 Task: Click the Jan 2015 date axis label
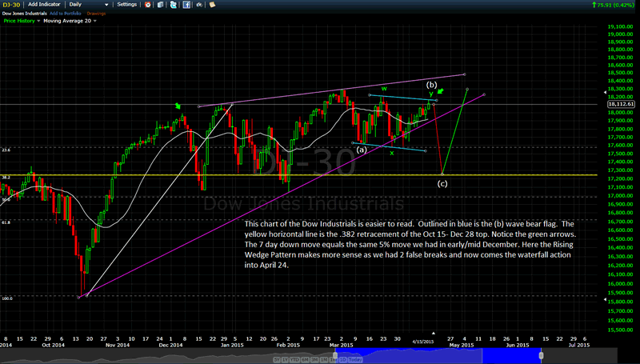[x=232, y=345]
